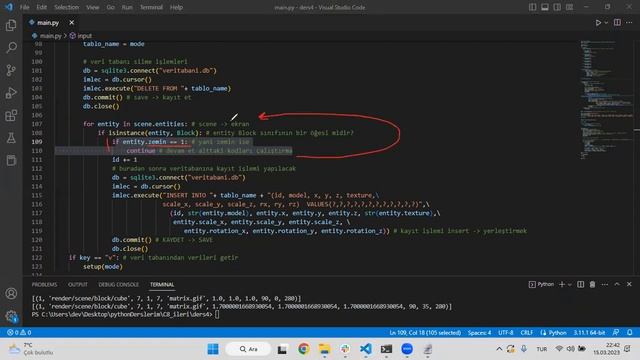Kill terminal with trash icon
Screen dimensions: 640x360
592,284
